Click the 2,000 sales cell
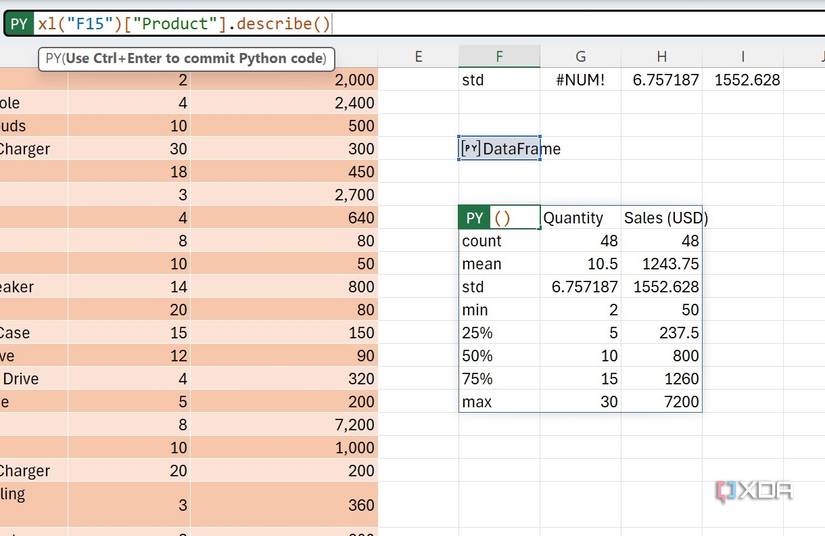Screen dimensions: 825x536 [284, 80]
